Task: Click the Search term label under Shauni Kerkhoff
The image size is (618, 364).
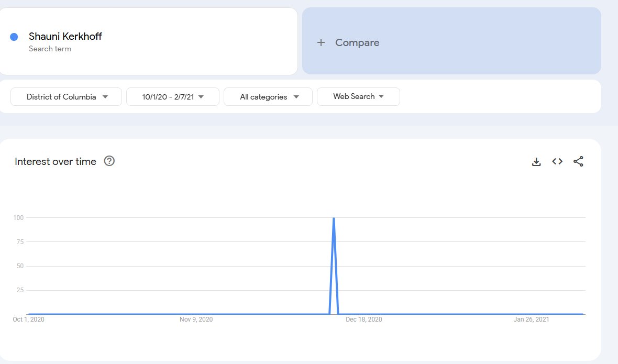Action: (x=50, y=49)
